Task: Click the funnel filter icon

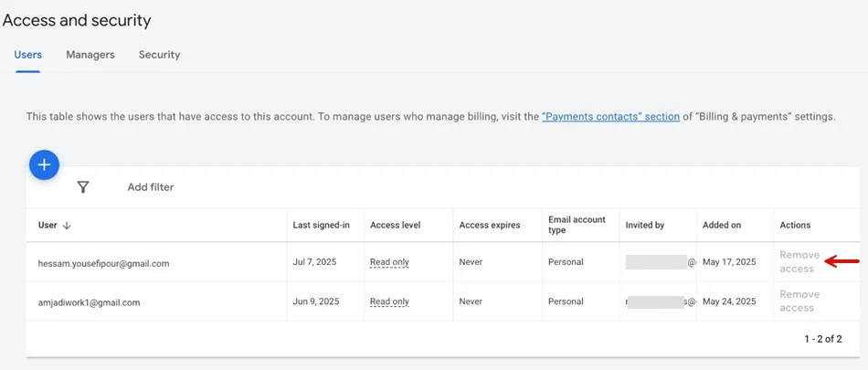Action: click(83, 187)
